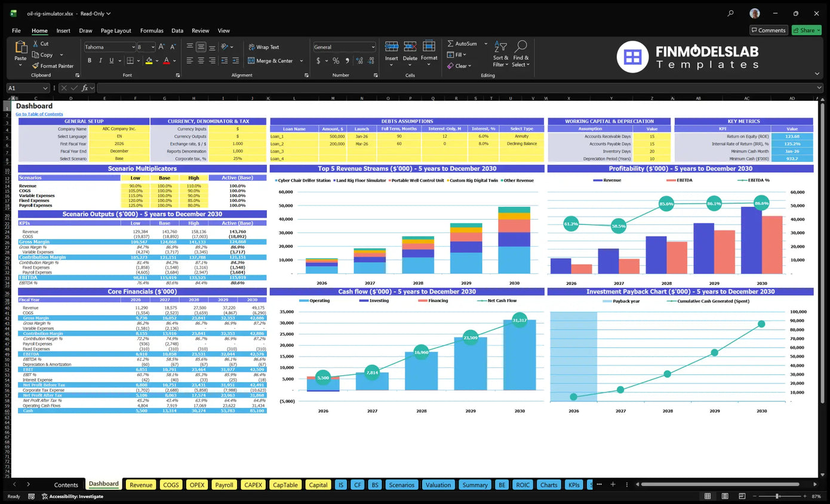The width and height of the screenshot is (830, 504).
Task: Switch to Normal view in status bar
Action: tap(708, 496)
